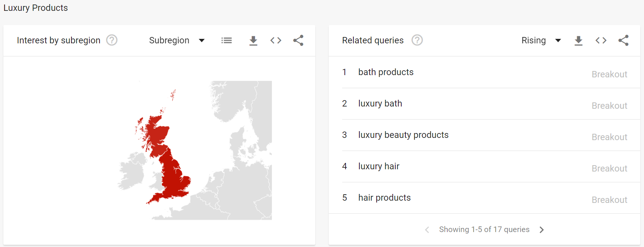Open help for Related queries
Image resolution: width=644 pixels, height=247 pixels.
tap(417, 40)
